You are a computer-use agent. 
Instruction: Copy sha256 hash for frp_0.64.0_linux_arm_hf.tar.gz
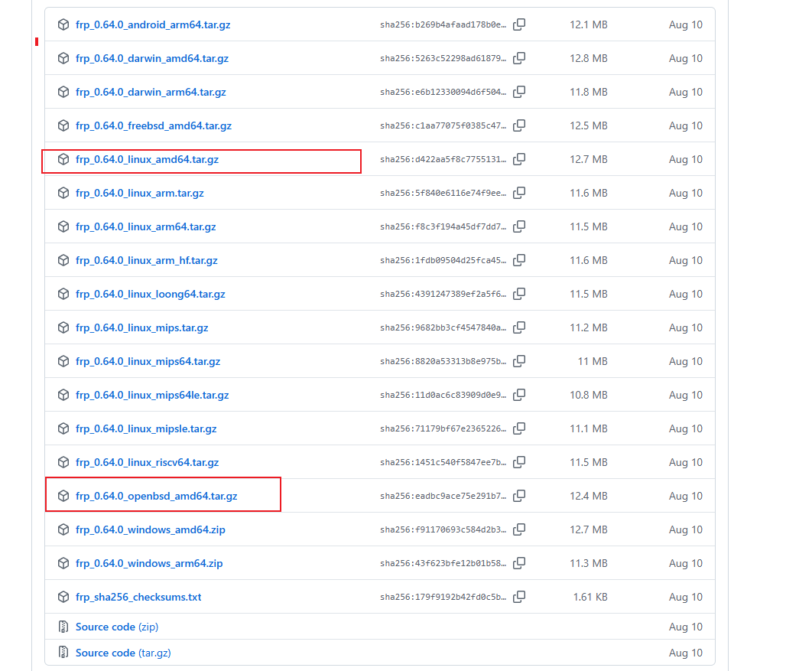pos(519,260)
